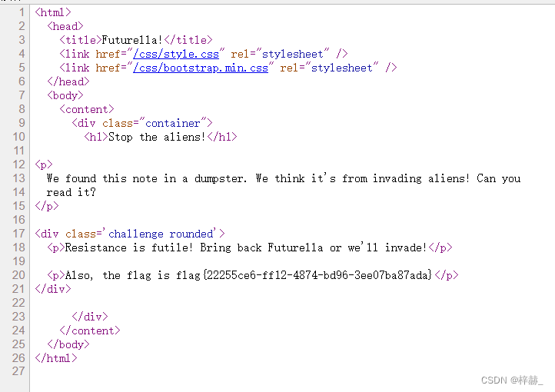
Task: Click the text 'Resistance is futile!'
Action: [129, 247]
